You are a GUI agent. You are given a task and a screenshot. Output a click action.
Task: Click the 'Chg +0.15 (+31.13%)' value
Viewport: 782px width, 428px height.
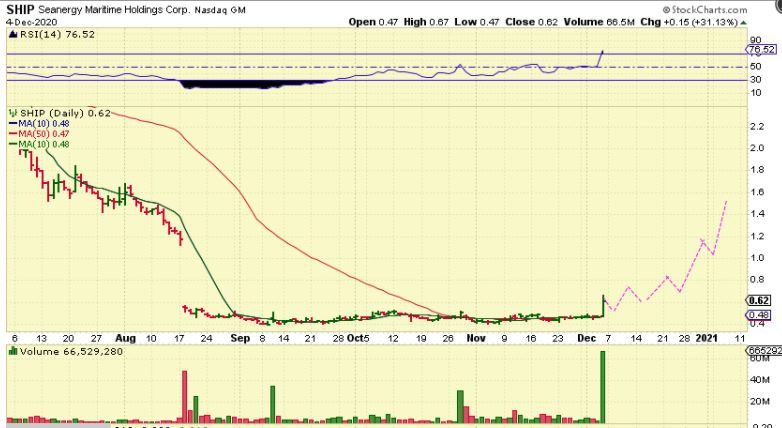coord(688,22)
